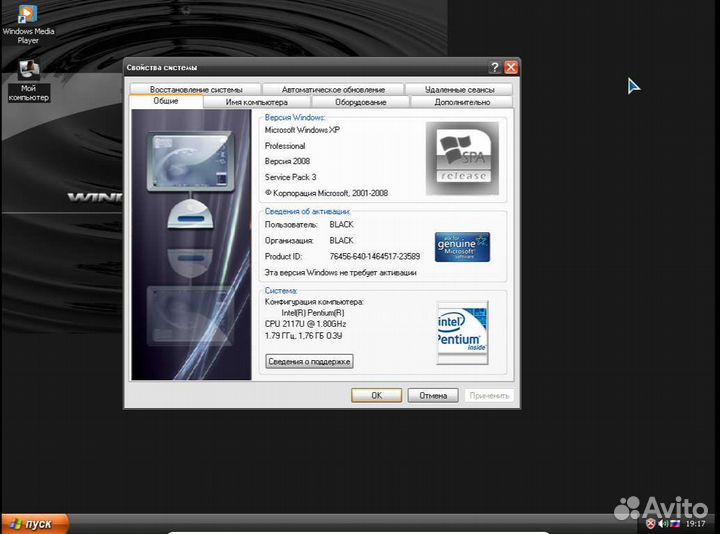Click the dialog title Свойства системы
The height and width of the screenshot is (534, 720).
162,67
